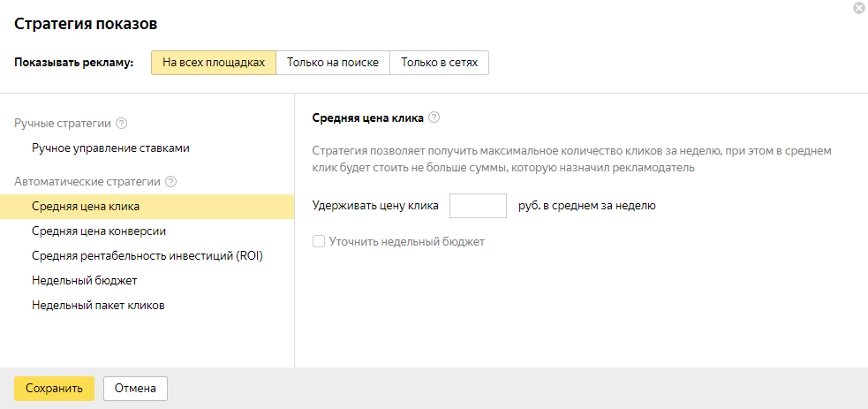Choose Только в сетях option
The height and width of the screenshot is (409, 868).
[439, 63]
